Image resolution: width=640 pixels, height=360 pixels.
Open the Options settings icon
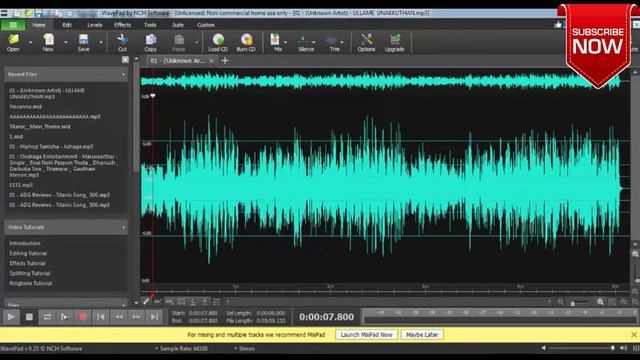click(x=367, y=42)
